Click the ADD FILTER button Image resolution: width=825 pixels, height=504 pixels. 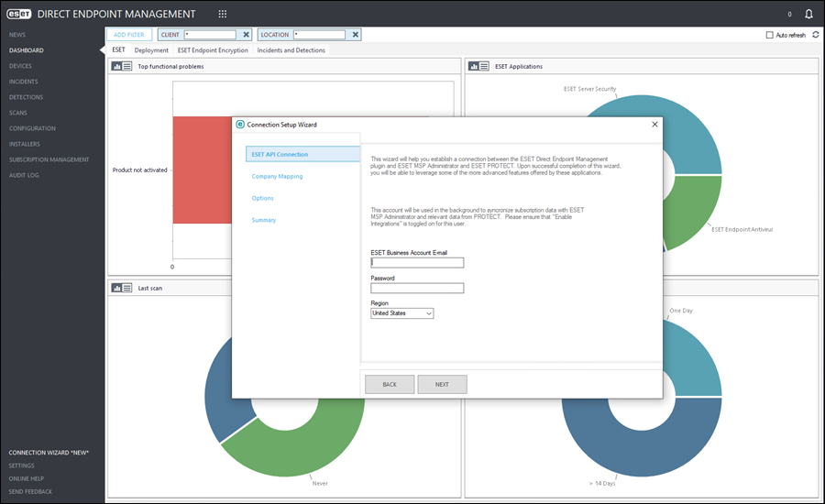129,35
